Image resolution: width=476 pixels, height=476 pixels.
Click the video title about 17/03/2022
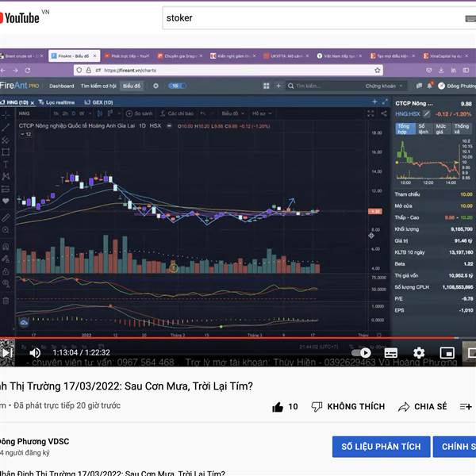(126, 386)
